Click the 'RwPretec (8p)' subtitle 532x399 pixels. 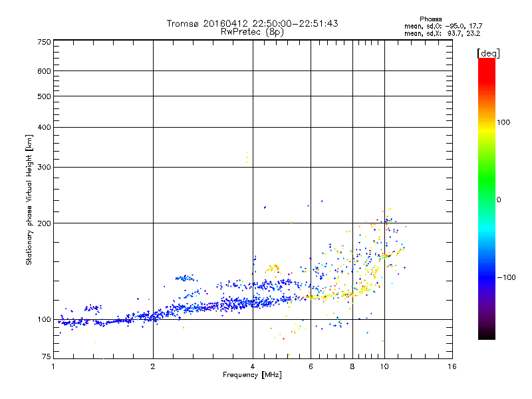[252, 32]
